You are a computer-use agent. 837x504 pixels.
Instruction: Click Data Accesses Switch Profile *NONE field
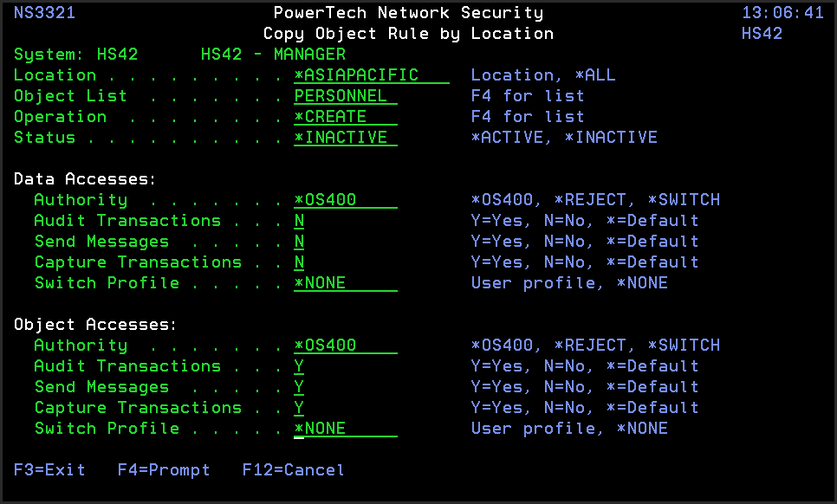(x=345, y=283)
